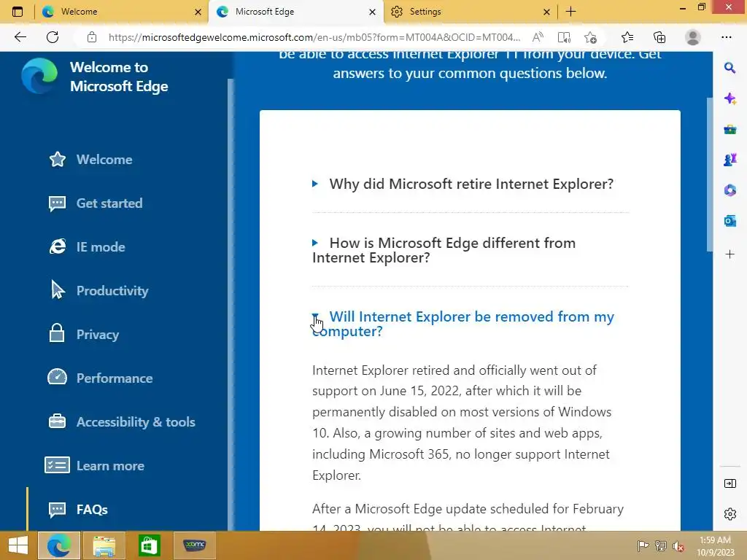Click the page vertical scrollbar thumb
Viewport: 747px width, 560px height.
tap(709, 174)
